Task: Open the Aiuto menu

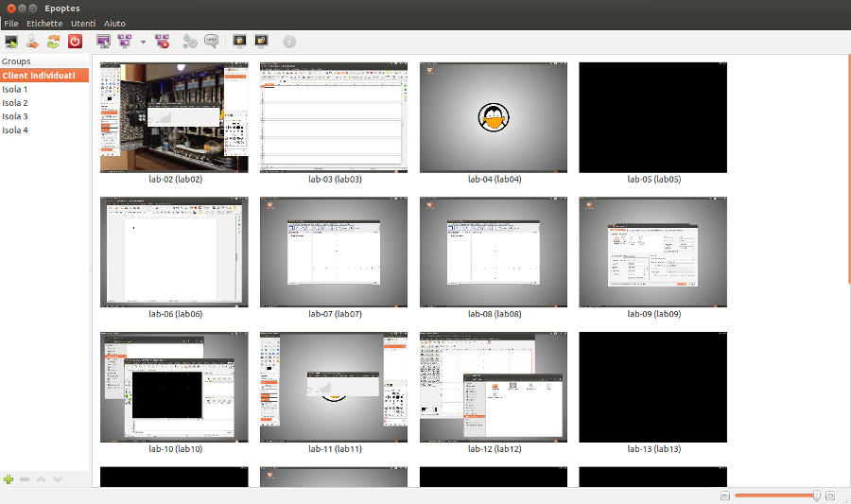Action: pos(114,23)
